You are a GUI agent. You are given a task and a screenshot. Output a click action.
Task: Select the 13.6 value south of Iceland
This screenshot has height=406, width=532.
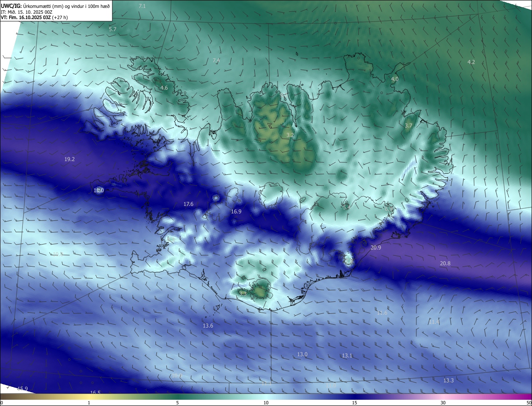click(x=208, y=325)
